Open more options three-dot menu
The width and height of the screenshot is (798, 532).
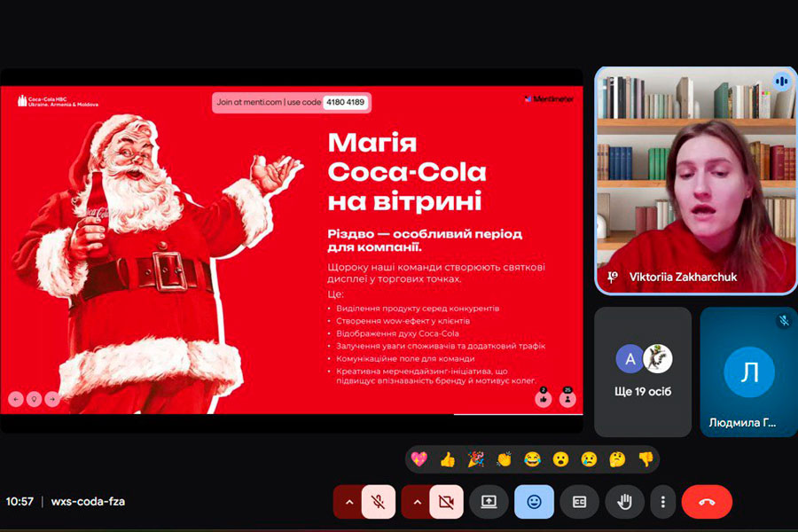click(x=662, y=502)
